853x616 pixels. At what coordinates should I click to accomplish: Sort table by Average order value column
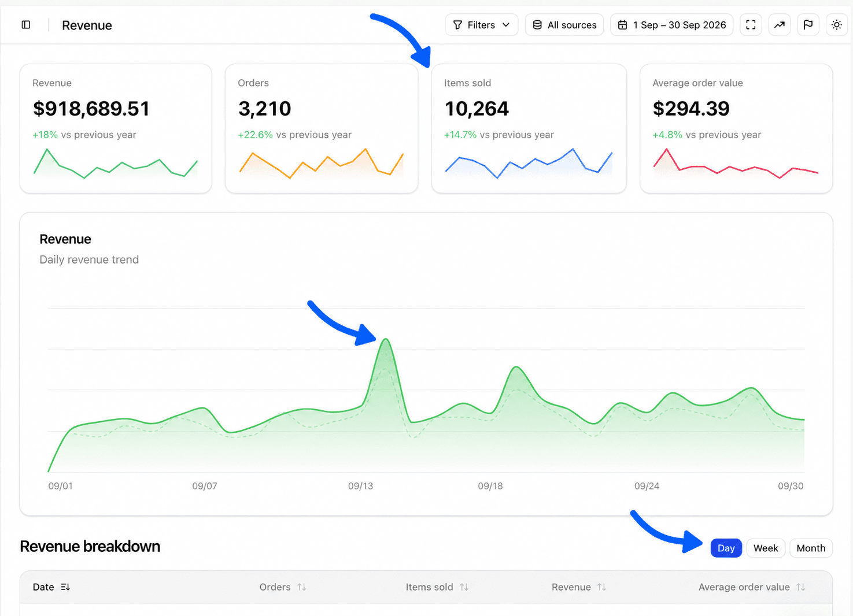752,587
